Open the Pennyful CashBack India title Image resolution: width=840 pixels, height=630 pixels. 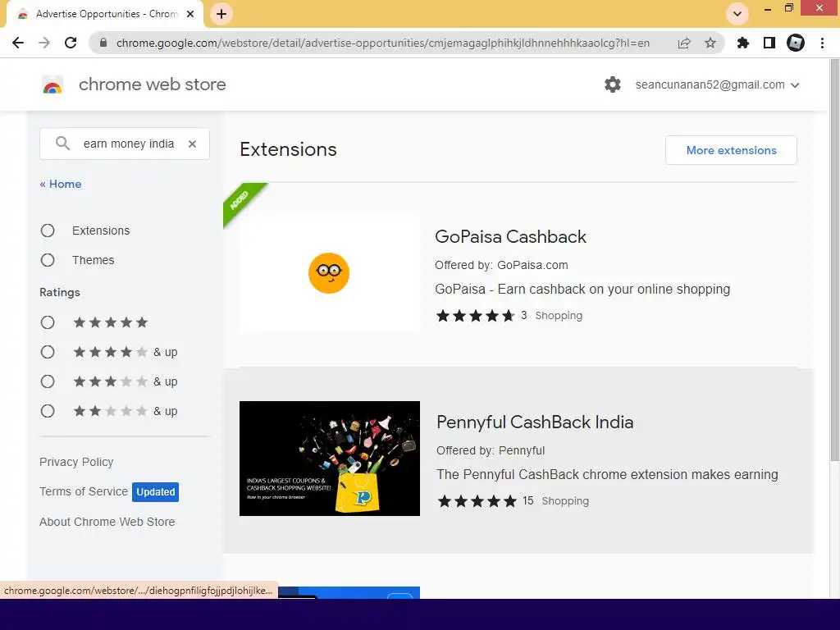click(535, 422)
